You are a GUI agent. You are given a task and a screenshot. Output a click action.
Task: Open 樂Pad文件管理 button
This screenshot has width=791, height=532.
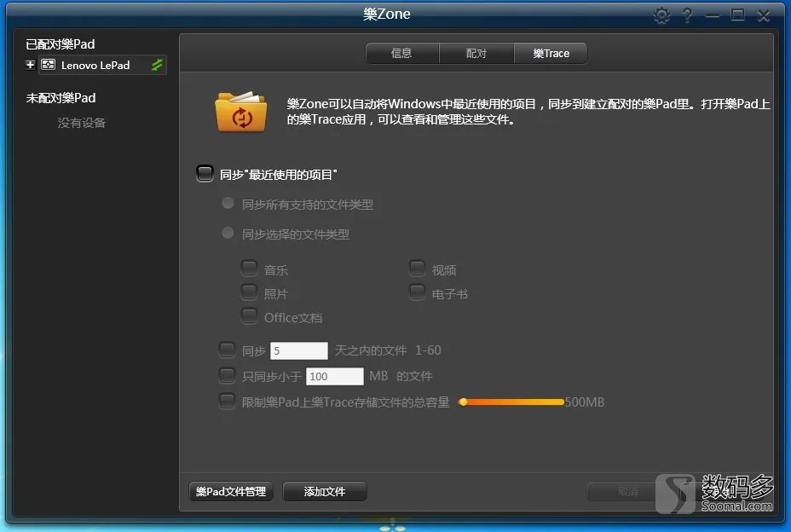231,491
